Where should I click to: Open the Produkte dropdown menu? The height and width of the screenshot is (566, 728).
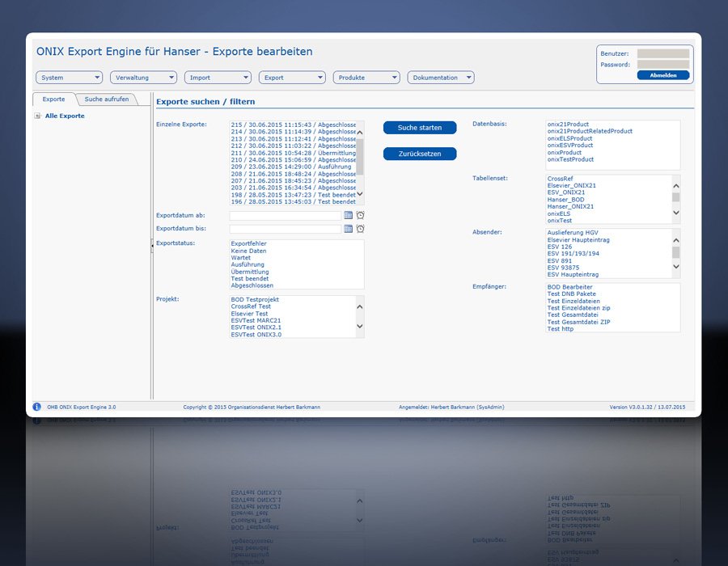(x=366, y=78)
